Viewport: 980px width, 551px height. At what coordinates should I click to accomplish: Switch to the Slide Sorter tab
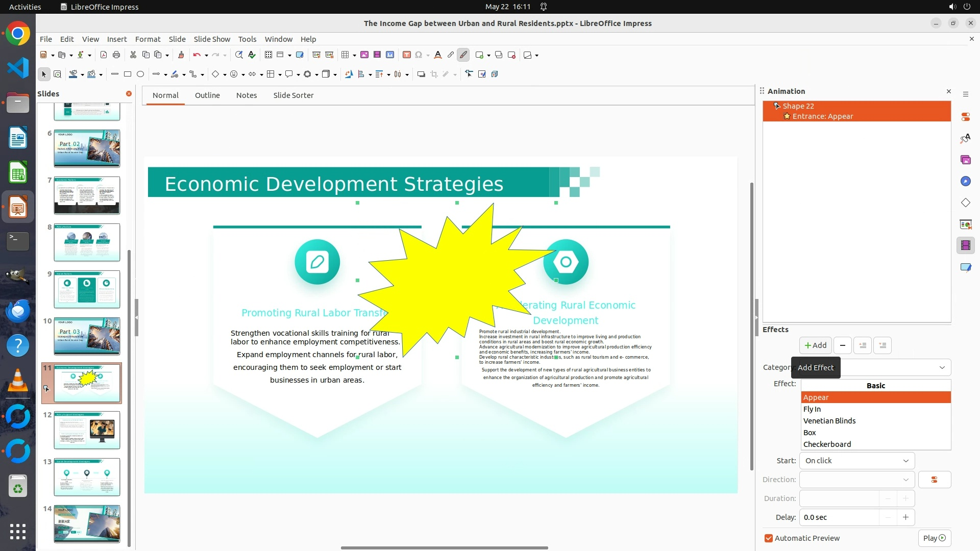[x=293, y=95]
